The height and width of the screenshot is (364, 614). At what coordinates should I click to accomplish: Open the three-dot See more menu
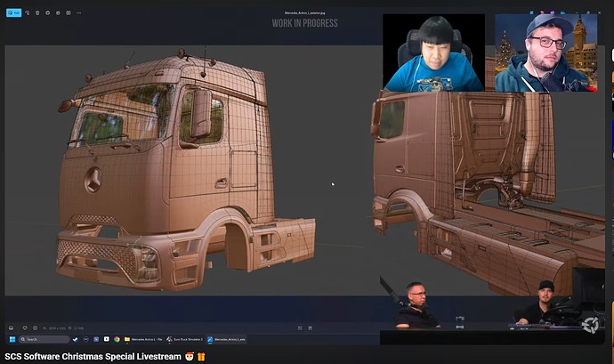coord(79,13)
